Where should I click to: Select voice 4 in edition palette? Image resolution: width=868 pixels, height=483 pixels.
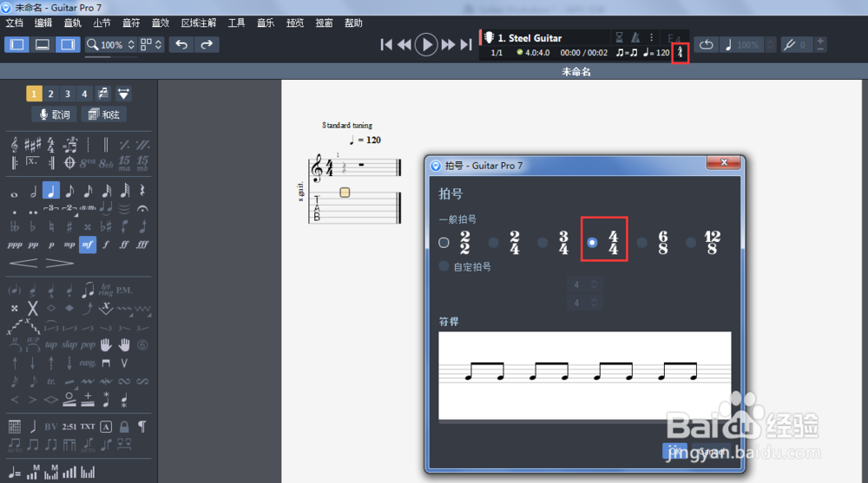(x=84, y=94)
